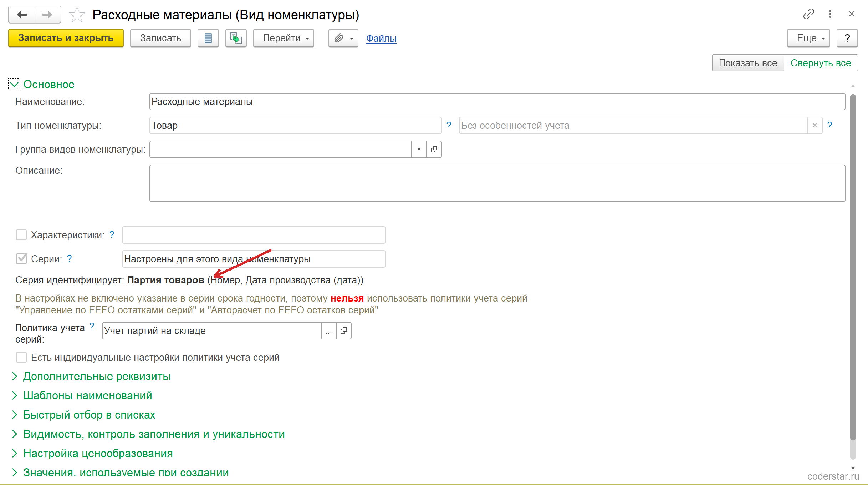Expand Настройка ценообразования section
The height and width of the screenshot is (485, 868).
click(x=98, y=454)
